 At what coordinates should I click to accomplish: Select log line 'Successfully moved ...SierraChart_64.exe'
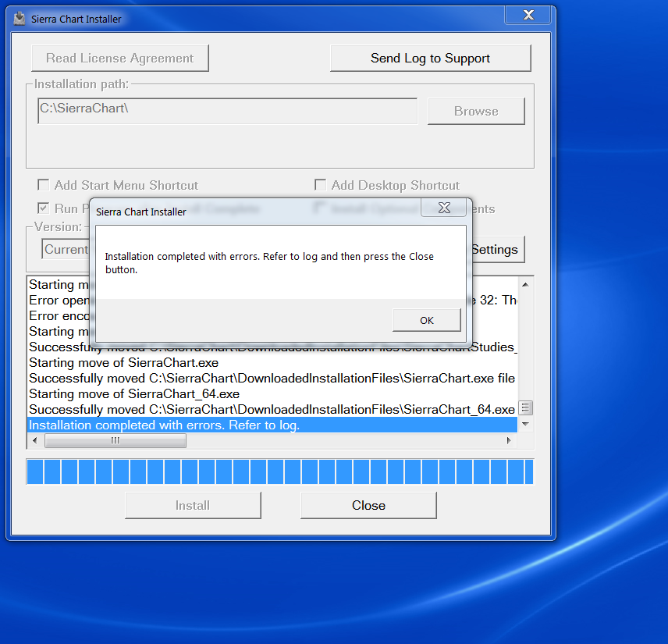(272, 410)
